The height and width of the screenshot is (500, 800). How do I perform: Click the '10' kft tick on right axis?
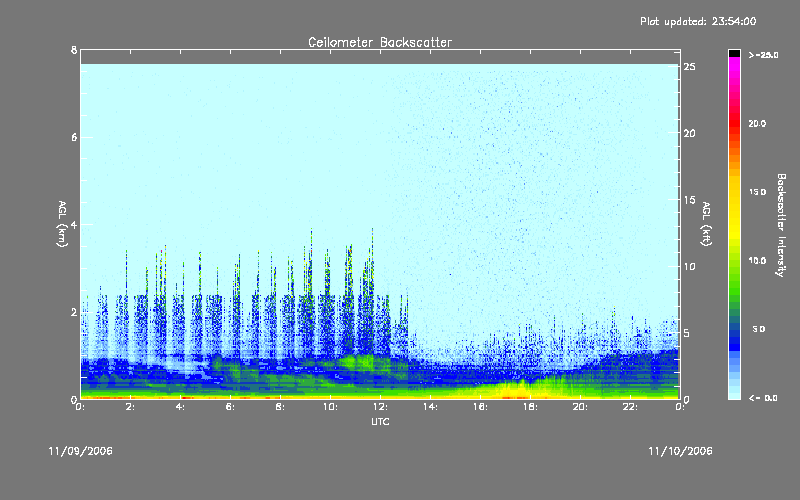[x=690, y=266]
